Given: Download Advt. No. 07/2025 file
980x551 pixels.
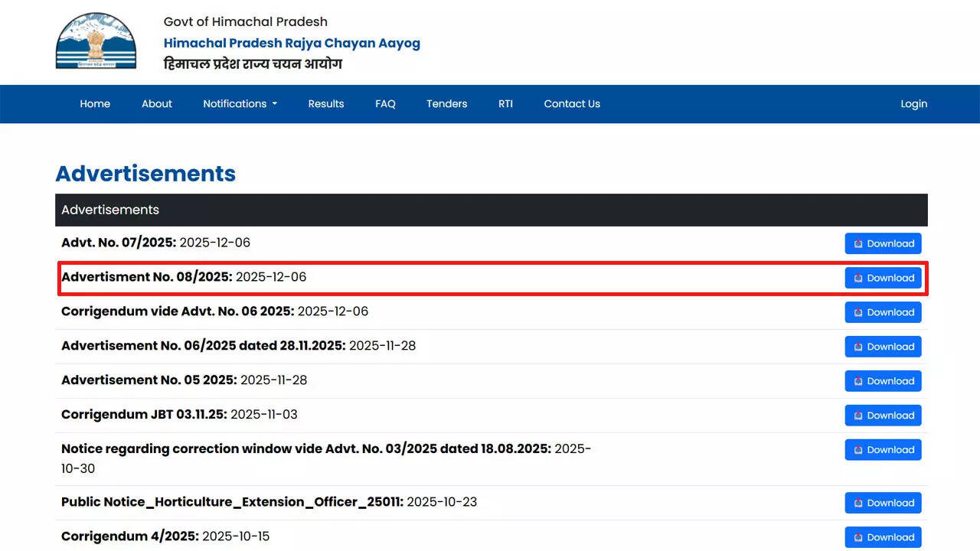Looking at the screenshot, I should [883, 243].
